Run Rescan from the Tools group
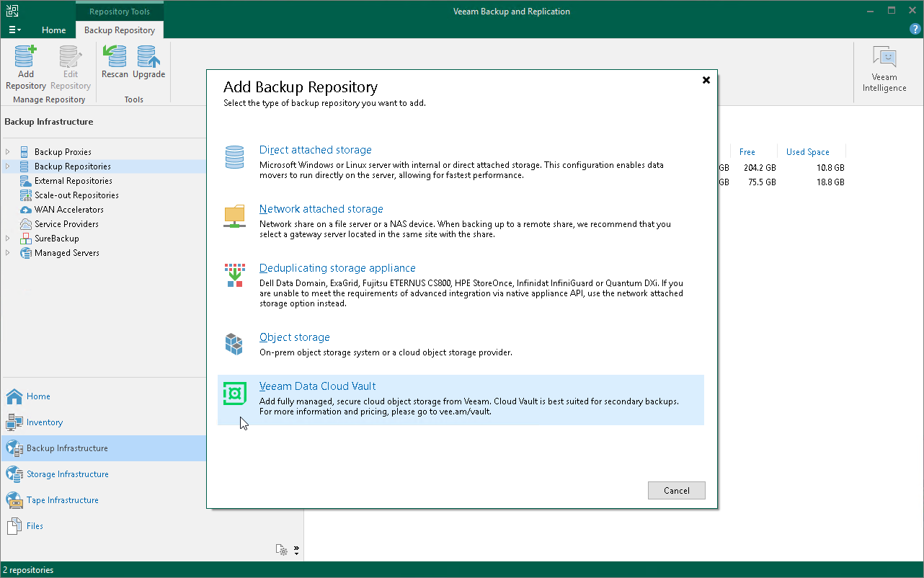 (x=115, y=62)
